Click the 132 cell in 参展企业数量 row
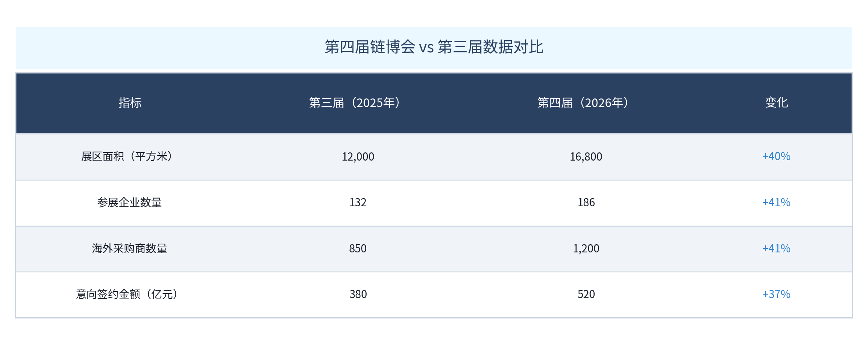The image size is (868, 345). point(358,202)
